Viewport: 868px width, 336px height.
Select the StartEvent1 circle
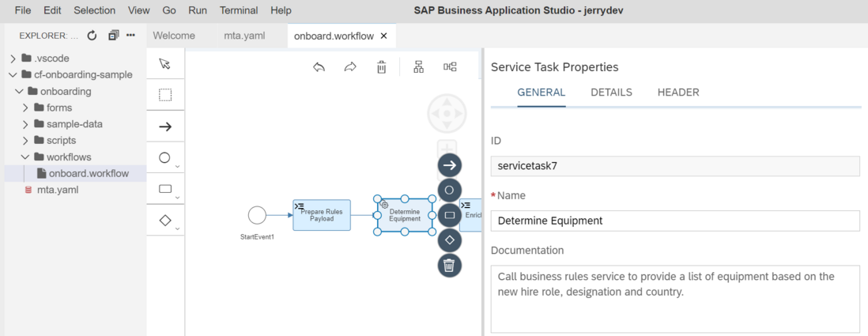[x=257, y=215]
